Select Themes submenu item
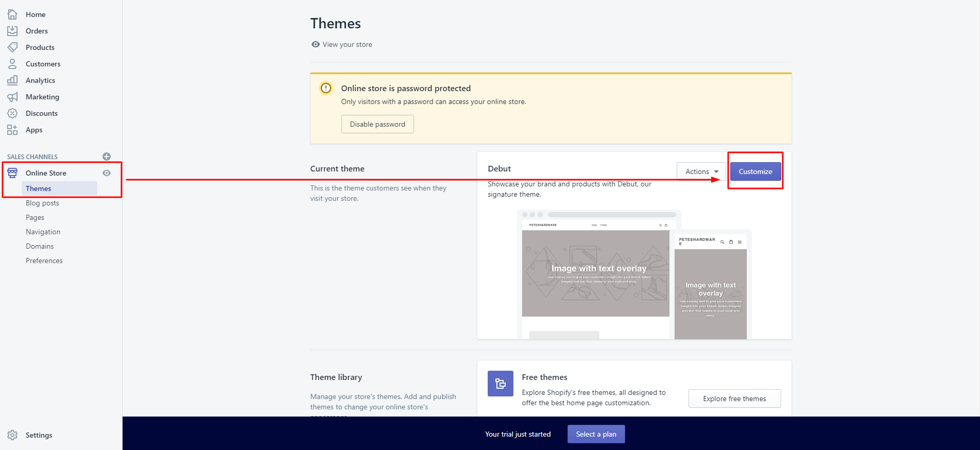This screenshot has width=980, height=450. (59, 188)
